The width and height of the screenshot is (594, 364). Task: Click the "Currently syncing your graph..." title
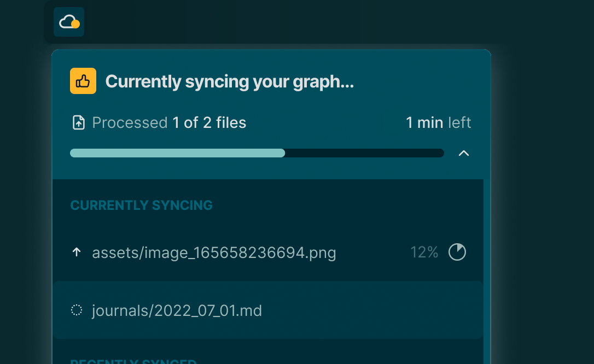(230, 81)
